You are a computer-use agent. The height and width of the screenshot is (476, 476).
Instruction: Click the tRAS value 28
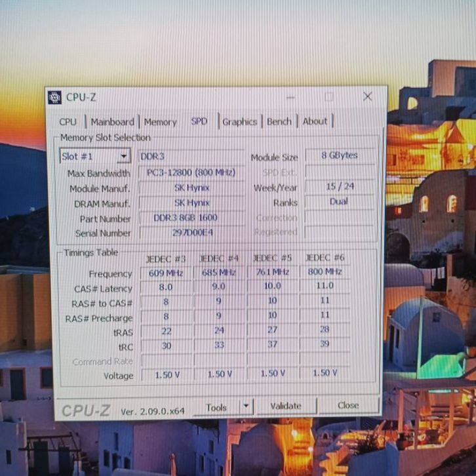click(x=325, y=328)
